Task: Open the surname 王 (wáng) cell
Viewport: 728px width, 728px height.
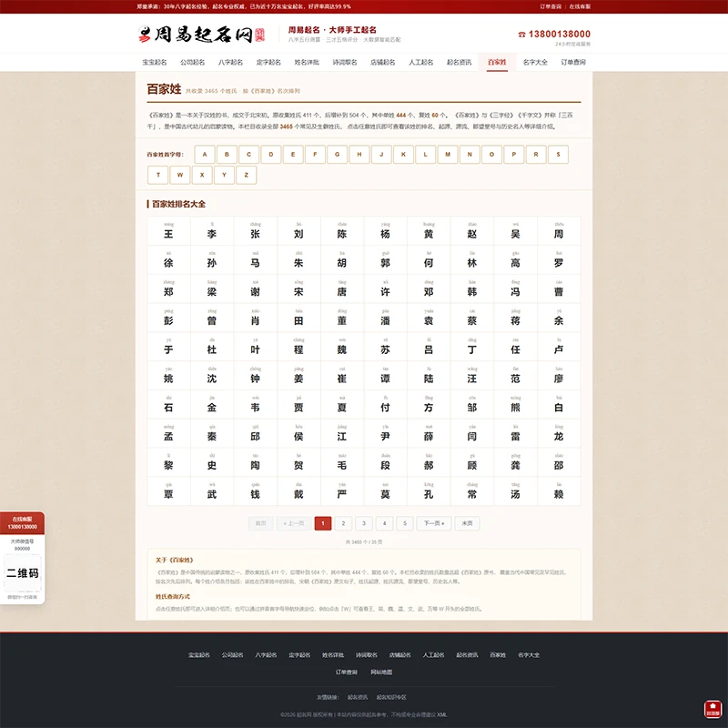Action: click(x=168, y=231)
